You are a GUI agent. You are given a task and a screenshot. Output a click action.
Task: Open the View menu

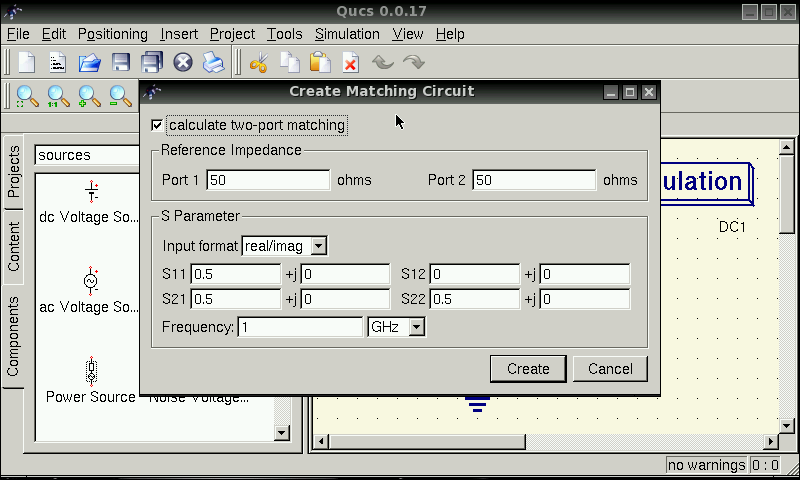pyautogui.click(x=408, y=34)
